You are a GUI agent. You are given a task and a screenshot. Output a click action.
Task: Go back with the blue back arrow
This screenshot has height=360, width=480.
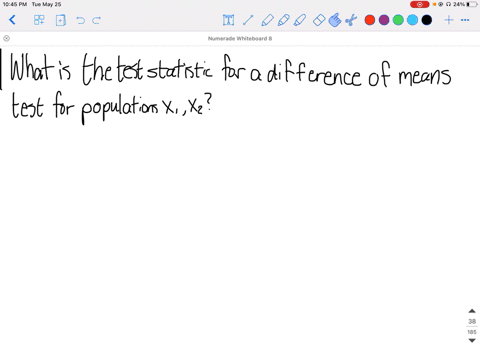pyautogui.click(x=12, y=20)
